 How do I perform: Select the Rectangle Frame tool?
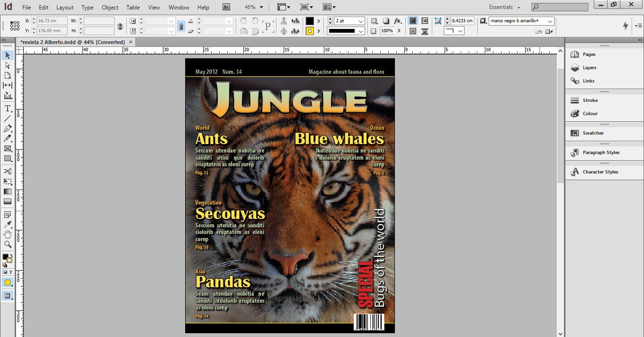click(x=8, y=148)
